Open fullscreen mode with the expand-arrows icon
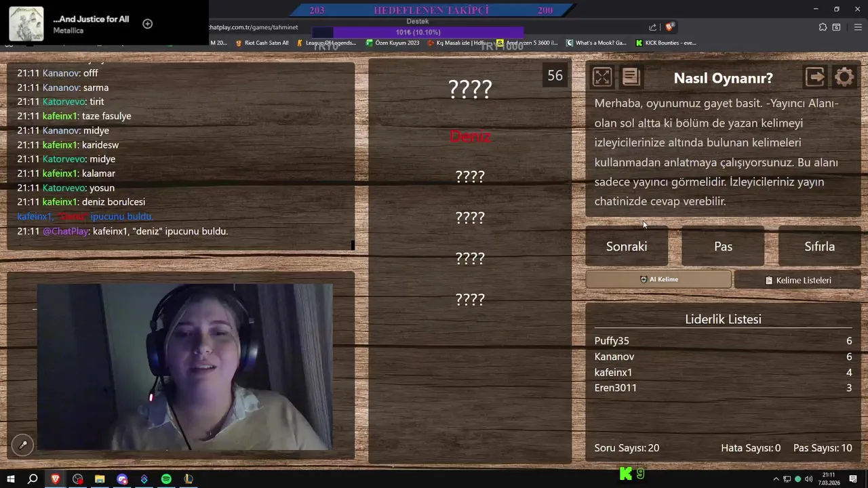Screen dimensions: 868x488 pyautogui.click(x=602, y=77)
